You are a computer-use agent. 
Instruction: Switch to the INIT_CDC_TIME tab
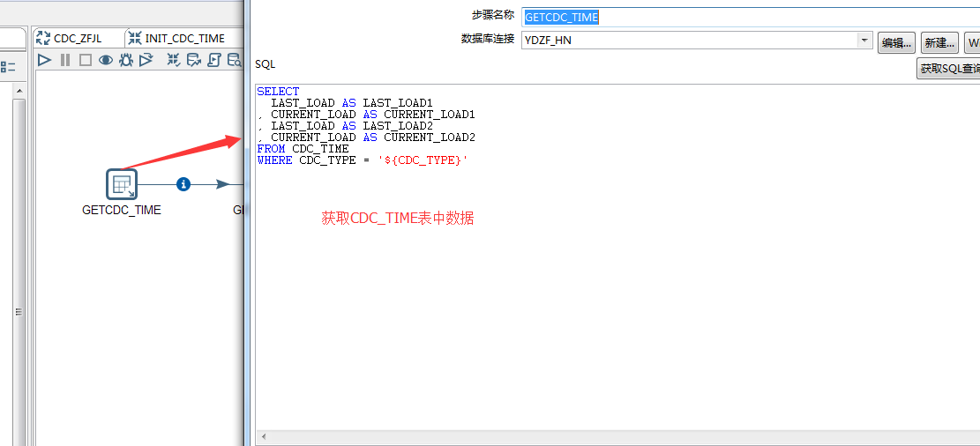click(184, 38)
